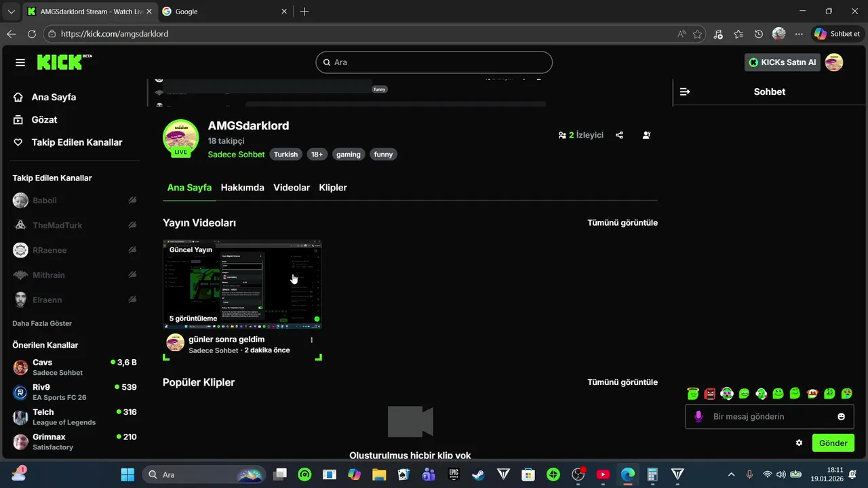The height and width of the screenshot is (488, 868).
Task: Click KICKs Satın Al button
Action: click(x=783, y=62)
